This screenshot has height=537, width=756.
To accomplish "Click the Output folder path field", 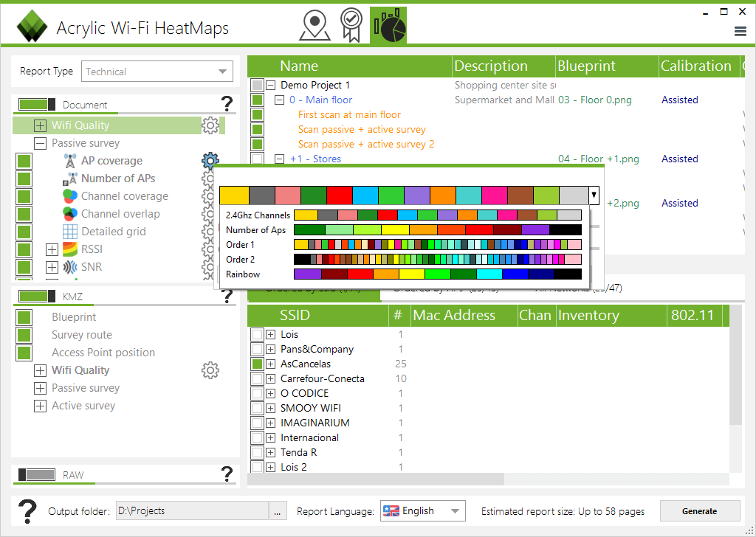I will coord(193,511).
